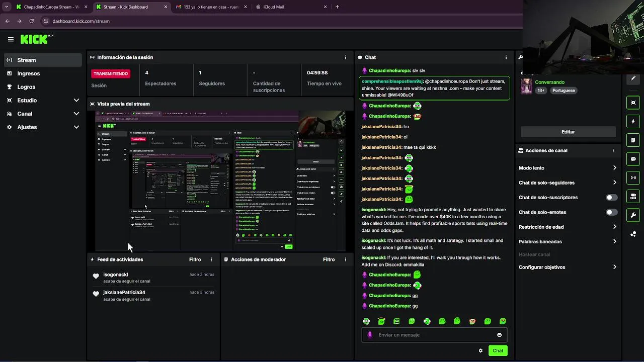This screenshot has width=644, height=362.
Task: Open Restricción de edad settings
Action: click(568, 227)
